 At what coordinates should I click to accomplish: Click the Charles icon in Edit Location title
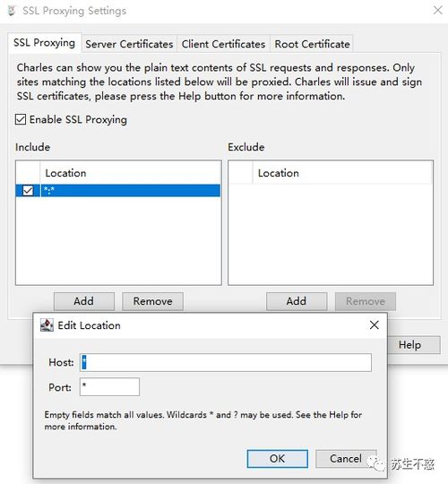pyautogui.click(x=47, y=325)
